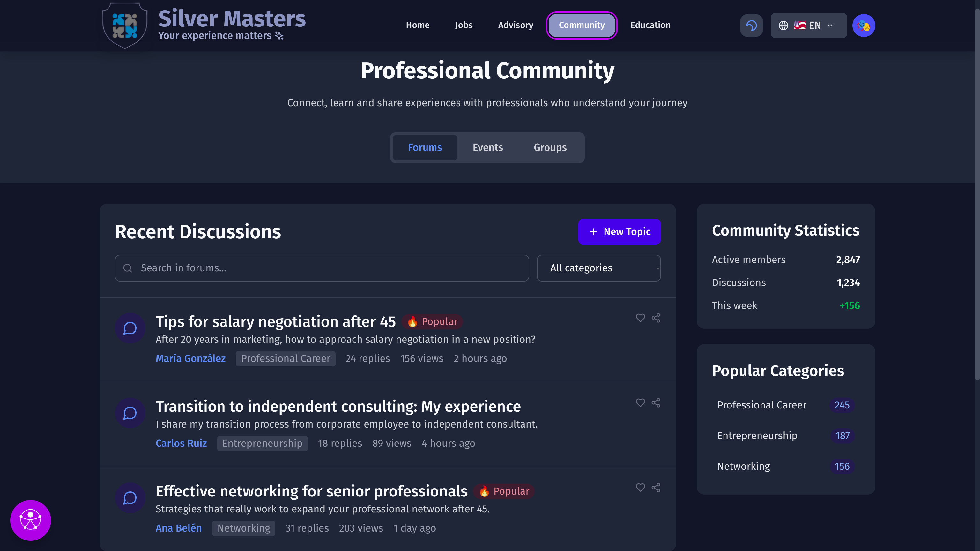
Task: Like the salary negotiation discussion
Action: [x=640, y=318]
